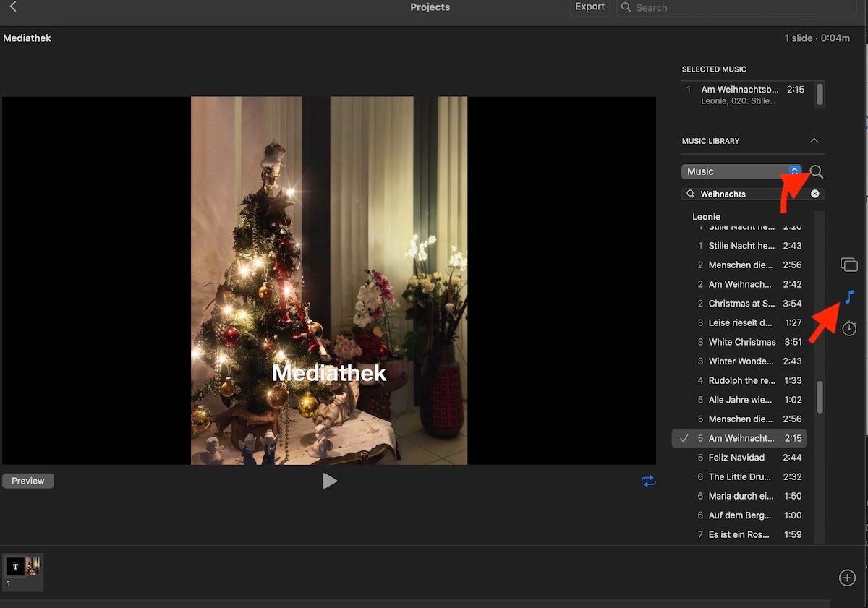Expand the Selected Music track details

point(745,95)
